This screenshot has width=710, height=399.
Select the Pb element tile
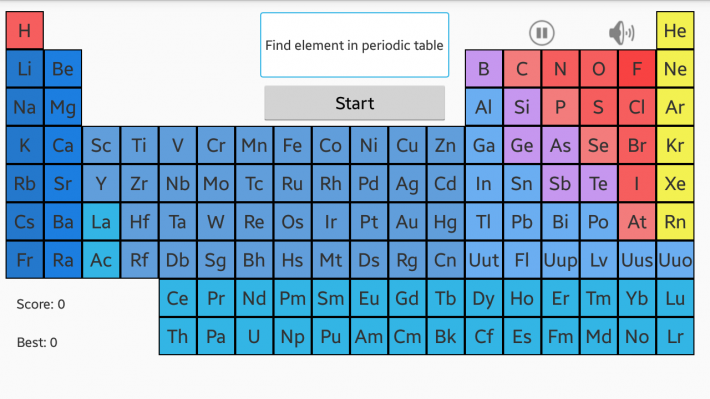pos(522,221)
